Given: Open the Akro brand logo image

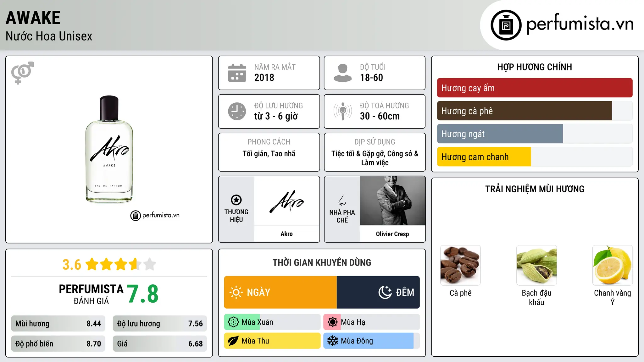Looking at the screenshot, I should tap(287, 201).
